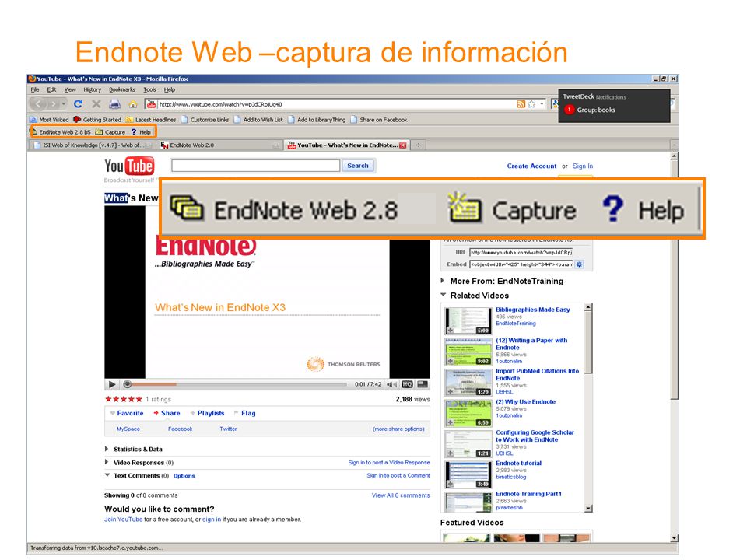747x560 pixels.
Task: Open the Customize Links bookmark
Action: 205,120
